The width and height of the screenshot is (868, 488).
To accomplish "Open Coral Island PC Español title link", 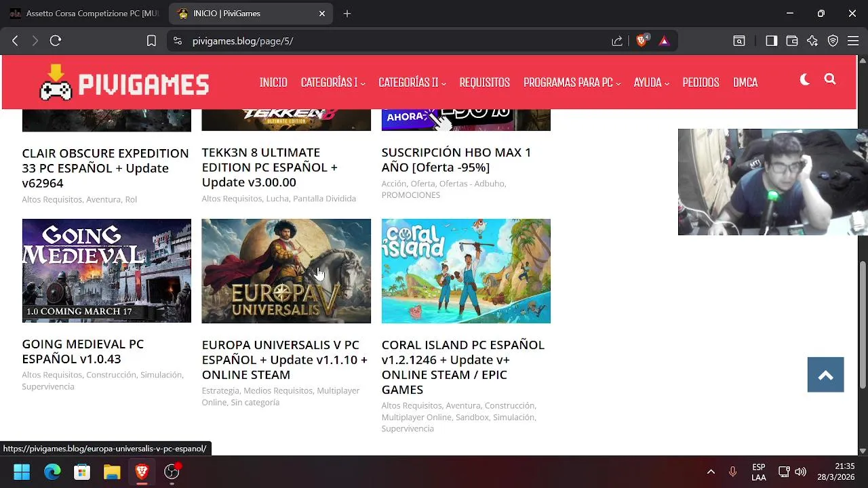I will [x=462, y=367].
